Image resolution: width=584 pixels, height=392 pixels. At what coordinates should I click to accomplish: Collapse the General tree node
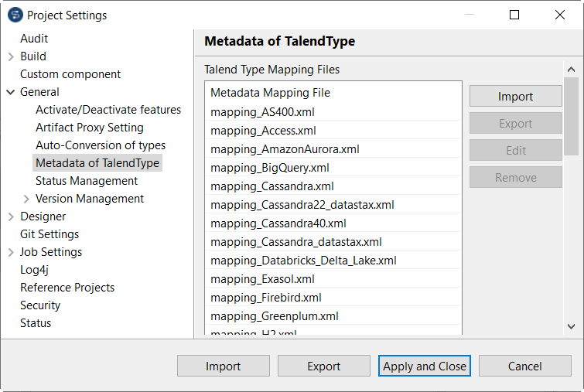11,92
